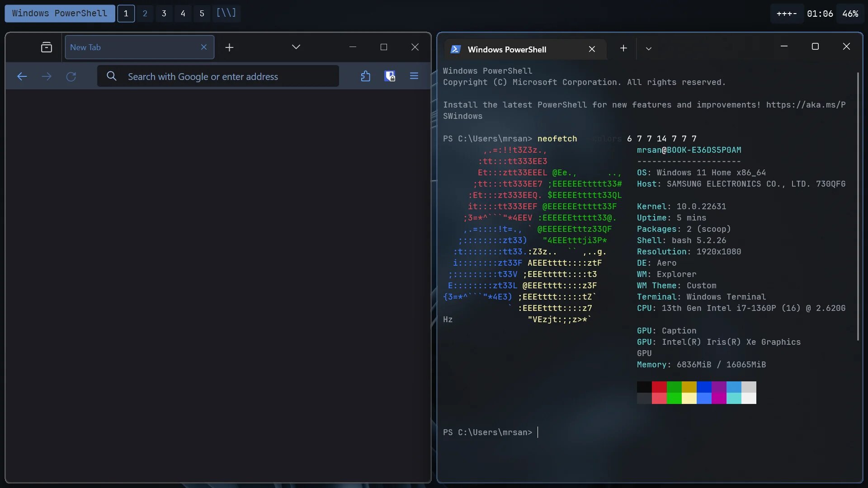Click the Memory: 6836MiB line
868x488 pixels.
(701, 365)
